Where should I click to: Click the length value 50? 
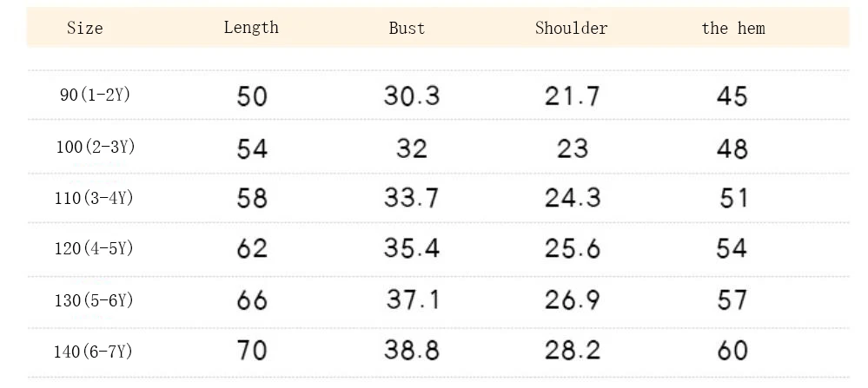click(252, 96)
